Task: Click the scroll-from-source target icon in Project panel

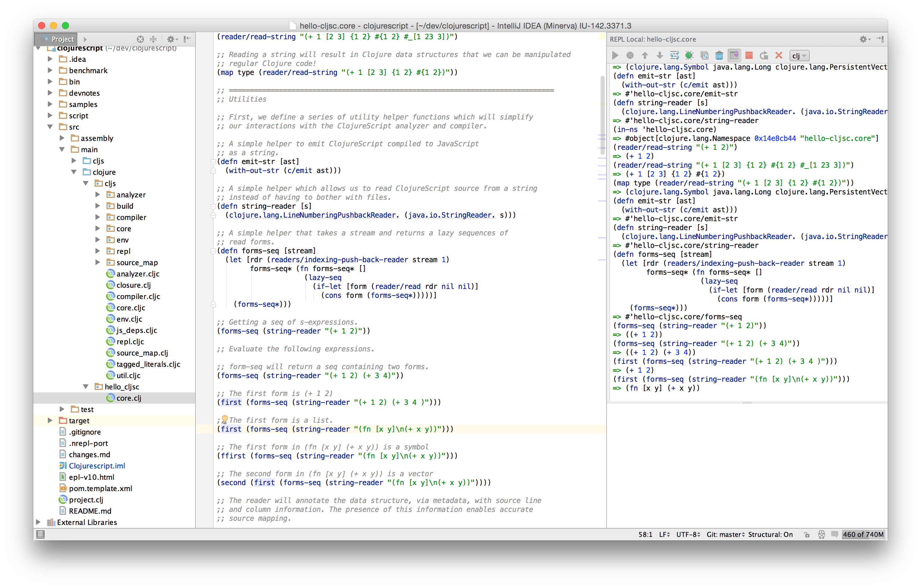Action: coord(140,39)
